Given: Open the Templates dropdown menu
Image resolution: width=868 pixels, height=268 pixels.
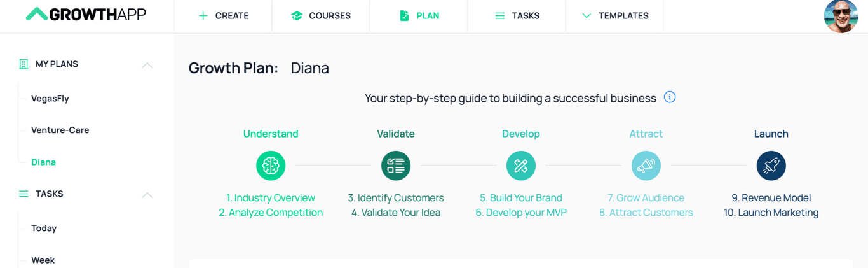Looking at the screenshot, I should click(615, 16).
